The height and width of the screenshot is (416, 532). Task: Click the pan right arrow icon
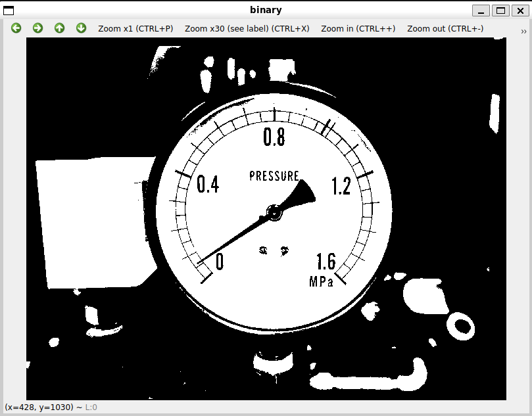[x=38, y=28]
